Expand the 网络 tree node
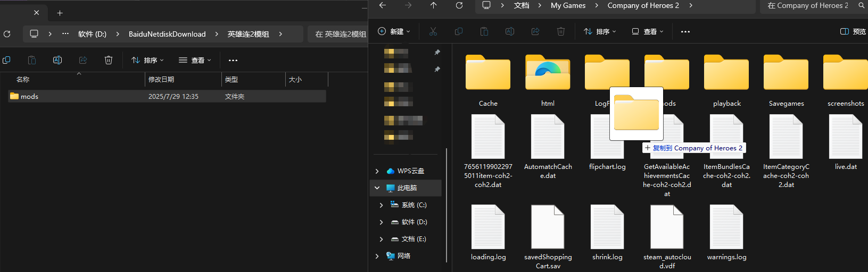Image resolution: width=868 pixels, height=272 pixels. [x=377, y=256]
